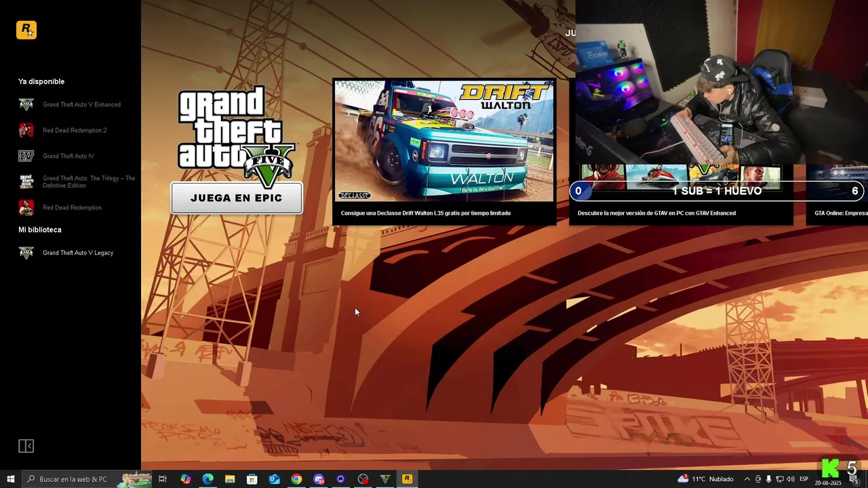The image size is (868, 488).
Task: Open the weather widget showing 11°C Nublado
Action: click(x=705, y=479)
